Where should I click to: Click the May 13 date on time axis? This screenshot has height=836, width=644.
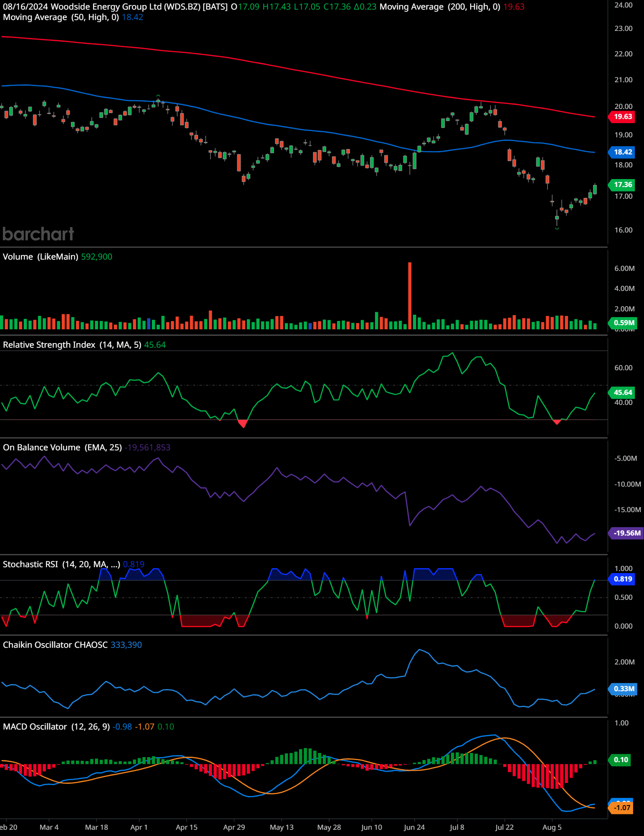point(282,827)
